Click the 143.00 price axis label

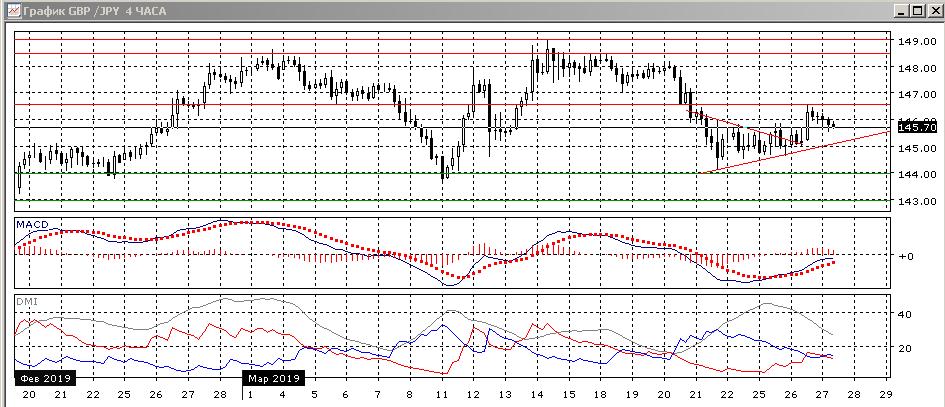(916, 201)
